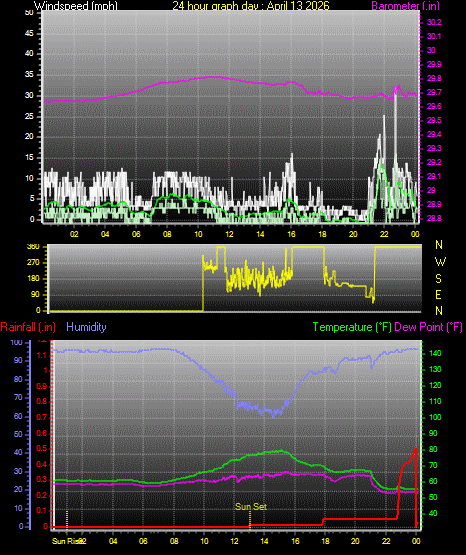Select the 0.6 rainfall axis value
466x555 pixels.
coord(42,433)
